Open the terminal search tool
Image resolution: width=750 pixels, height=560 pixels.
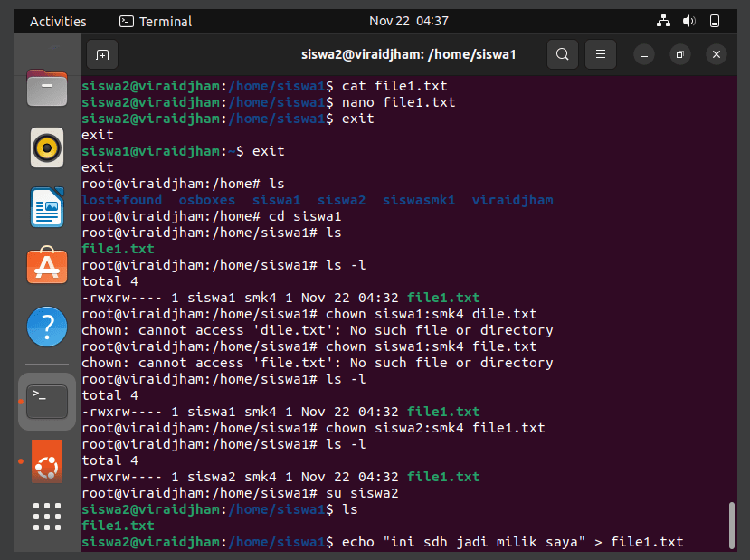pyautogui.click(x=563, y=54)
